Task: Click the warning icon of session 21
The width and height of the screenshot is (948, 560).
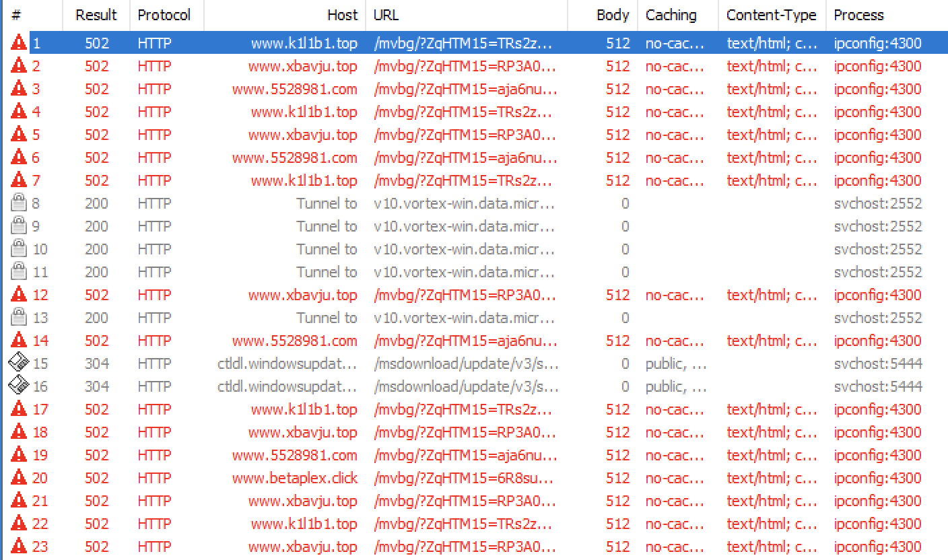Action: click(x=19, y=501)
